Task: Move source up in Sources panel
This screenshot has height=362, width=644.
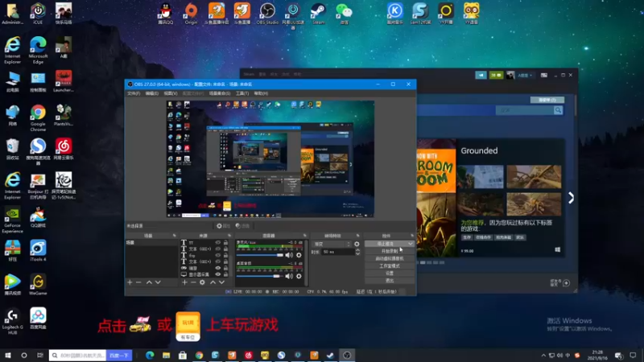Action: tap(213, 282)
